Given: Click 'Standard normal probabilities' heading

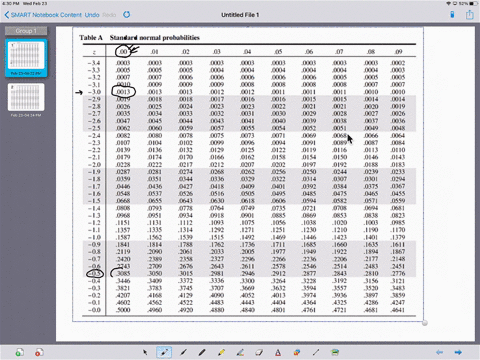Looking at the screenshot, I should (155, 38).
